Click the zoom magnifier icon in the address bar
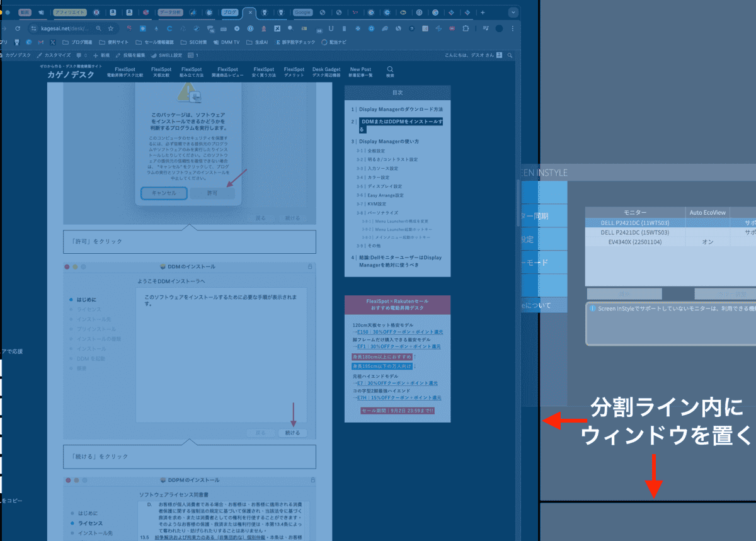The image size is (756, 541). point(98,28)
